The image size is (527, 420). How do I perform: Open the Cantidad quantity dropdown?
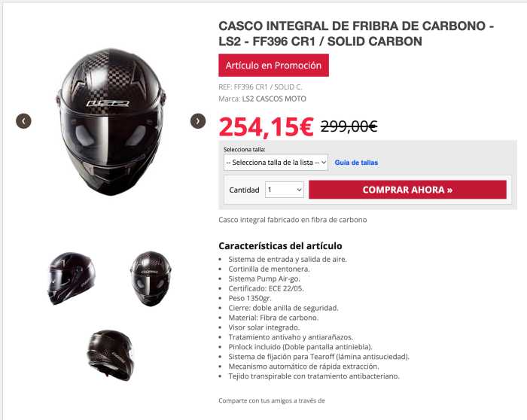pos(285,190)
